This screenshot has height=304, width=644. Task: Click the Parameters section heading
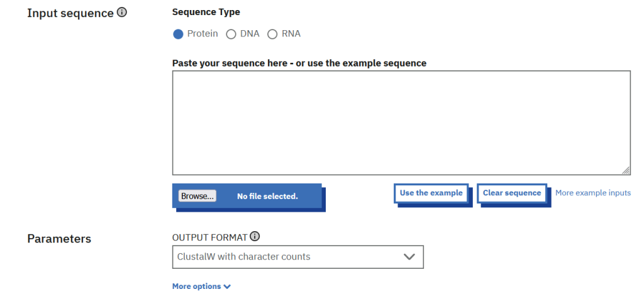point(59,239)
